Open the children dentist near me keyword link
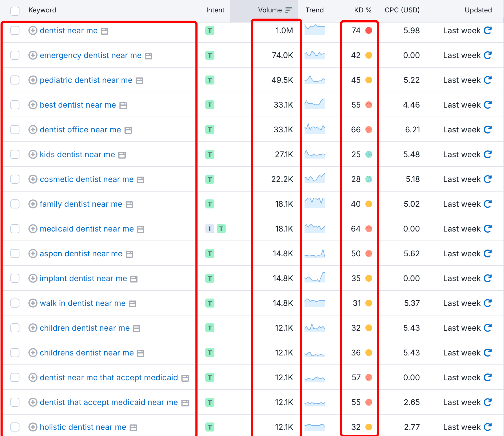Image resolution: width=504 pixels, height=436 pixels. point(85,328)
